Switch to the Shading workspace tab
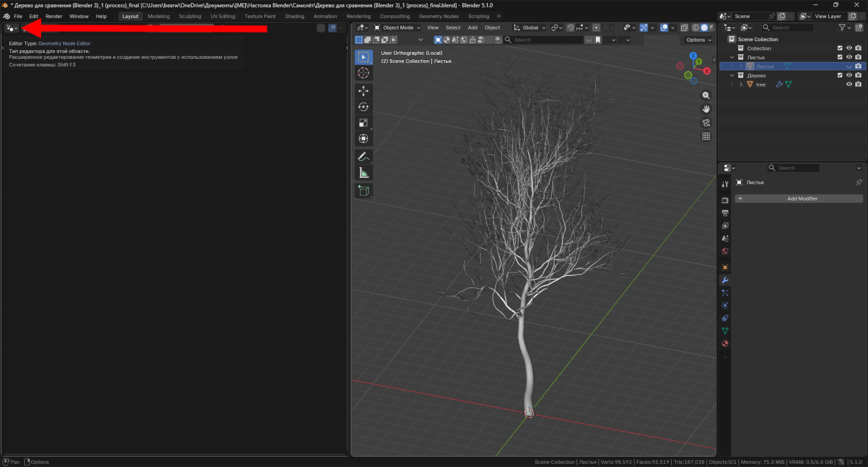868x467 pixels. click(x=295, y=16)
